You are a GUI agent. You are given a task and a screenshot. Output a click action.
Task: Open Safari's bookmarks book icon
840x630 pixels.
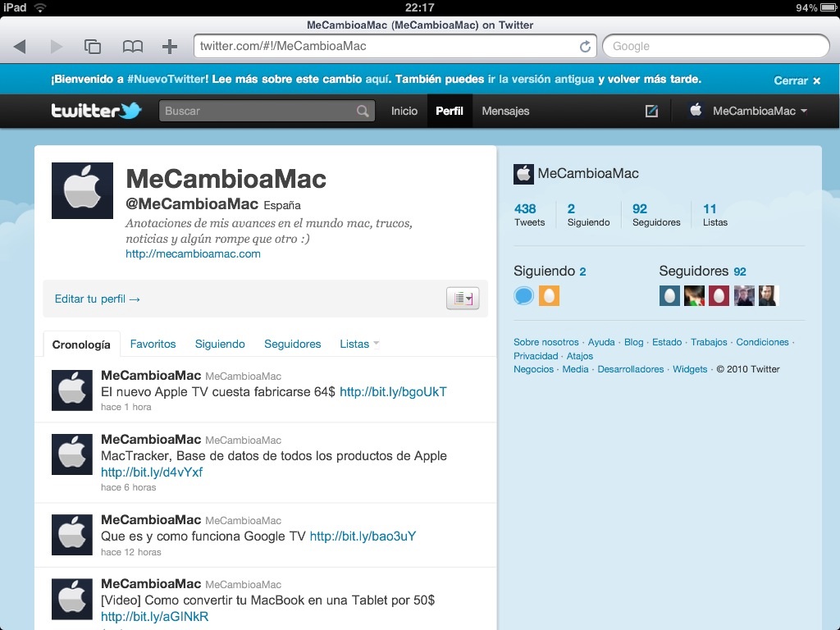click(132, 47)
